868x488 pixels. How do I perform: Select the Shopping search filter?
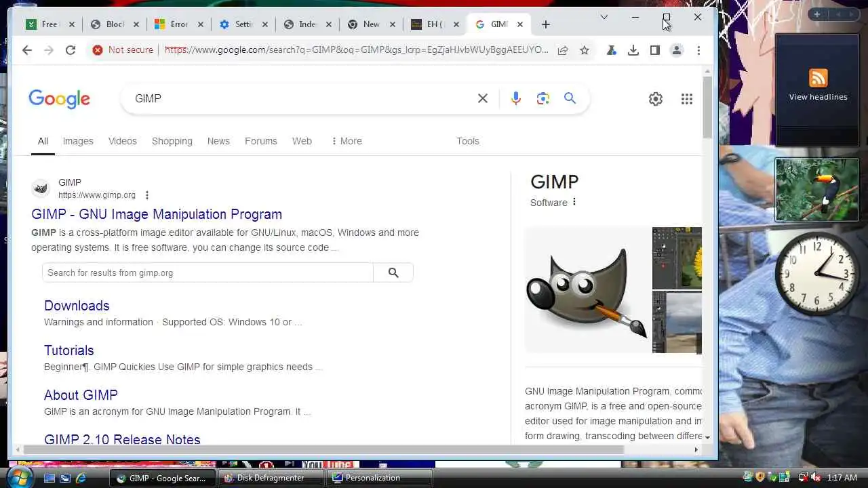[x=172, y=141]
